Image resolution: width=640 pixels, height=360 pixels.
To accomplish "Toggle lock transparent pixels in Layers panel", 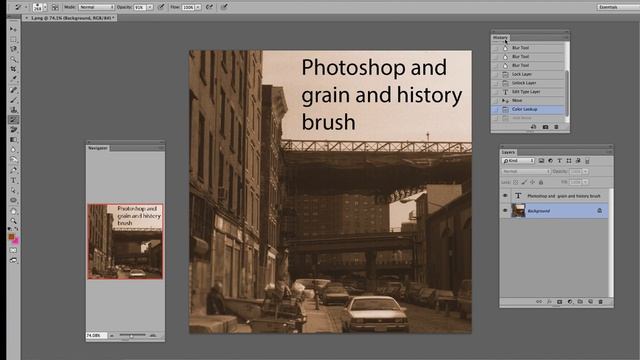I will (x=516, y=182).
